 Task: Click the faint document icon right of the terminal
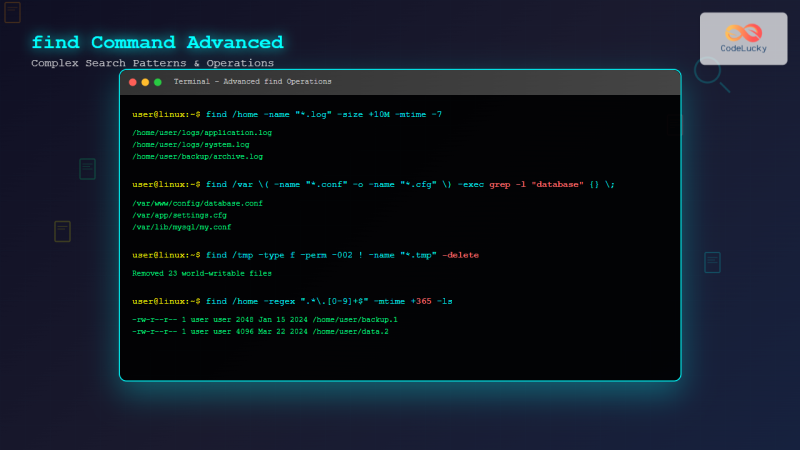pos(712,262)
